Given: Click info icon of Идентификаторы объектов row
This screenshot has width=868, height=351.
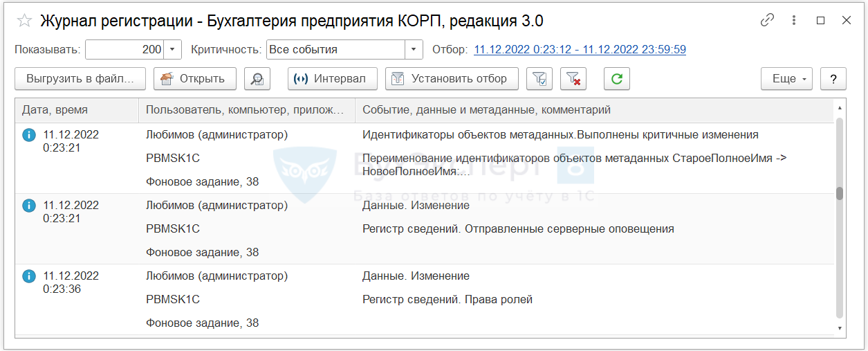Looking at the screenshot, I should tap(29, 135).
